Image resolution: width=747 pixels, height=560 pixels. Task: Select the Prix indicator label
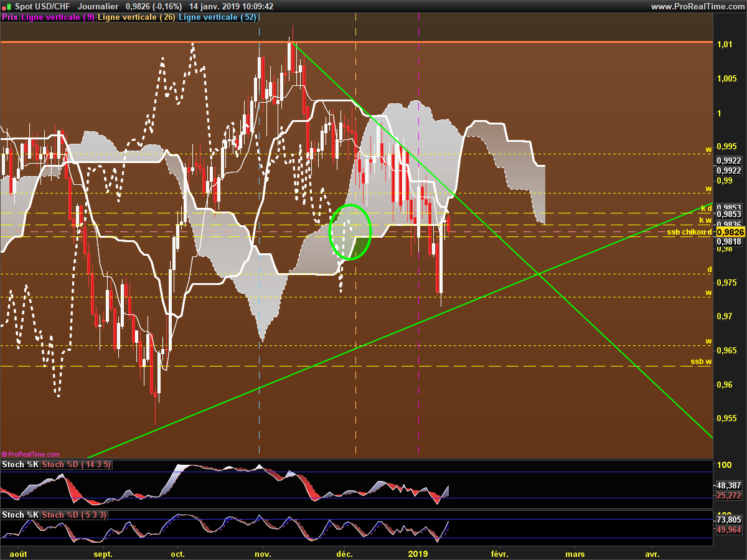pos(10,17)
